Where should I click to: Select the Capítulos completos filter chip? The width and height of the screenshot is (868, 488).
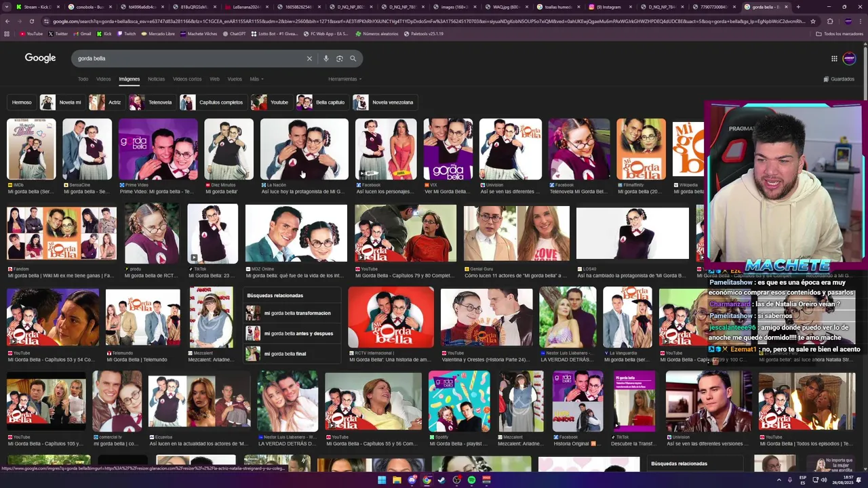coord(214,102)
